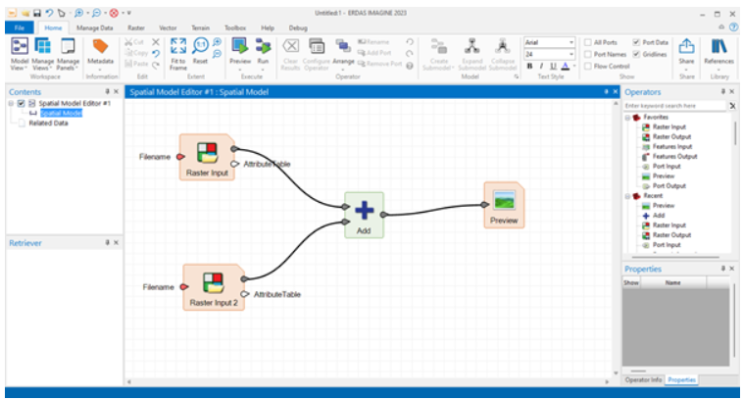This screenshot has width=743, height=400.
Task: Select Port Output in Favorites
Action: (669, 186)
